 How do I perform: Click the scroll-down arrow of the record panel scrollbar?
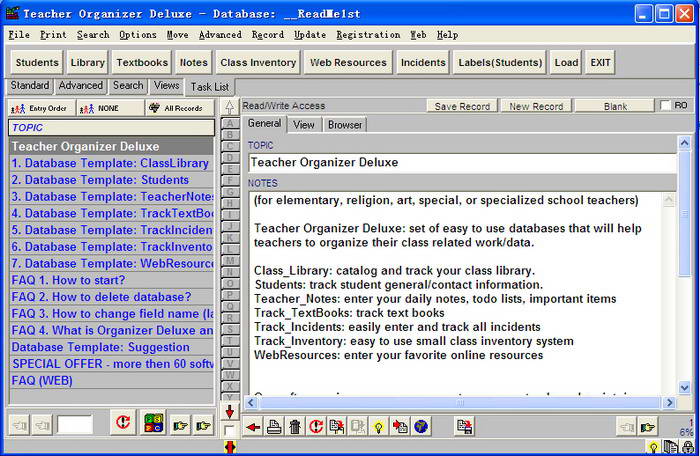684,387
